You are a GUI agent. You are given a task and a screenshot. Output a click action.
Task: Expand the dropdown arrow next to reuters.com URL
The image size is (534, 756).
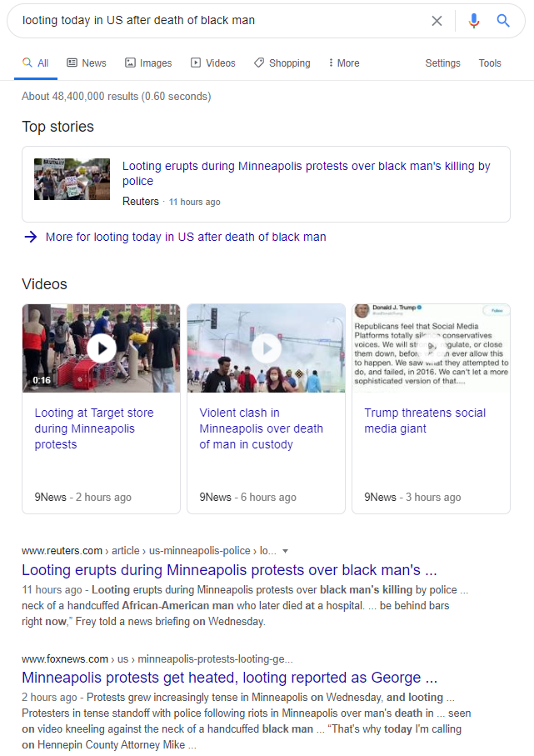[x=285, y=551]
